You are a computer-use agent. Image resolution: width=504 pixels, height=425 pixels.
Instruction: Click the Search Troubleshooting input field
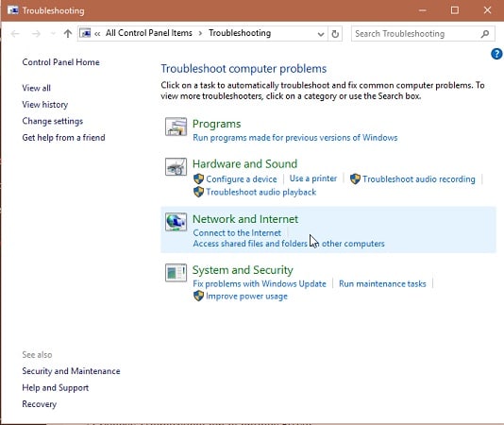tap(422, 33)
